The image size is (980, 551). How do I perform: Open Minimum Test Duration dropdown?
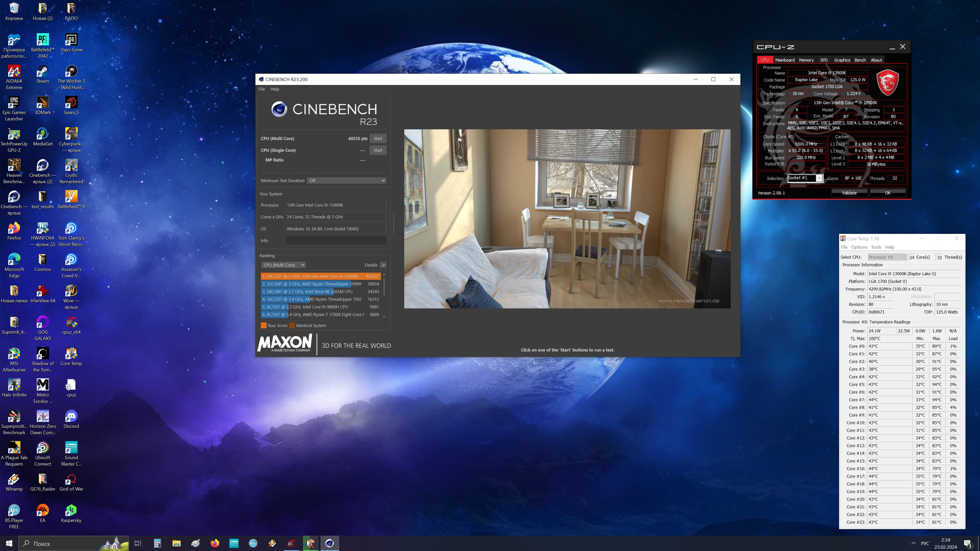346,181
